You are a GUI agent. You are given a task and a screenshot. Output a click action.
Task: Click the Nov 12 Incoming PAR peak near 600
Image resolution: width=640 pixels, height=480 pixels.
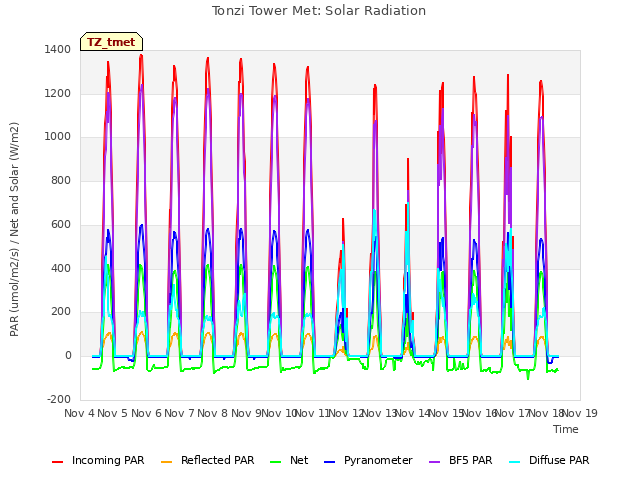coord(343,220)
